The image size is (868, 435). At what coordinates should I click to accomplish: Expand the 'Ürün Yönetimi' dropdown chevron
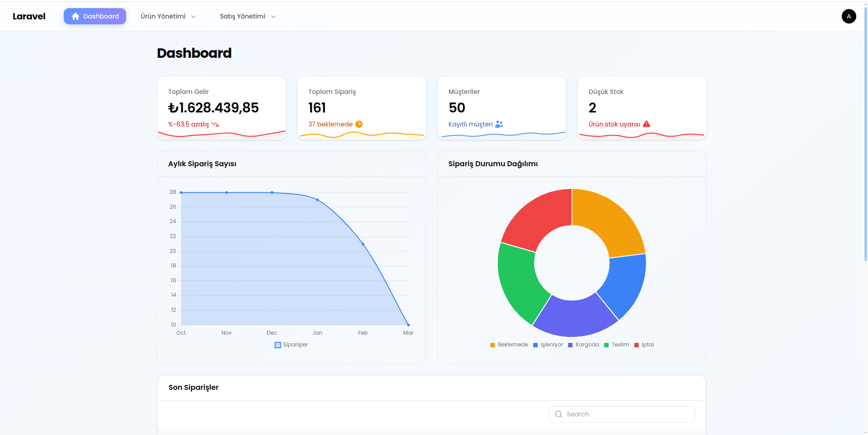193,17
